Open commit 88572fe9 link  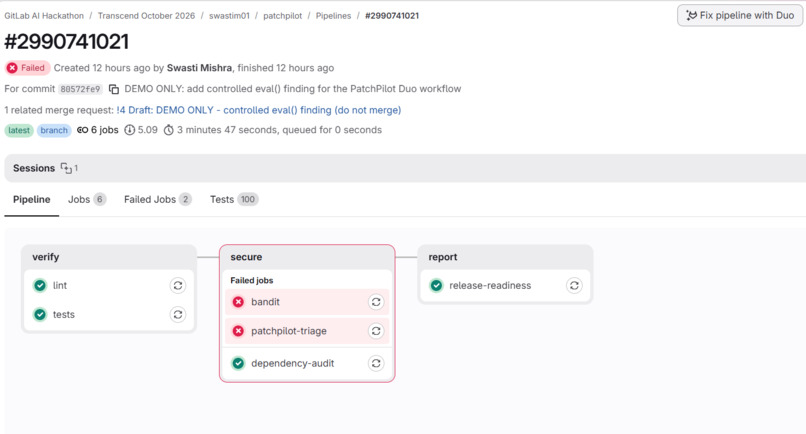coord(80,89)
